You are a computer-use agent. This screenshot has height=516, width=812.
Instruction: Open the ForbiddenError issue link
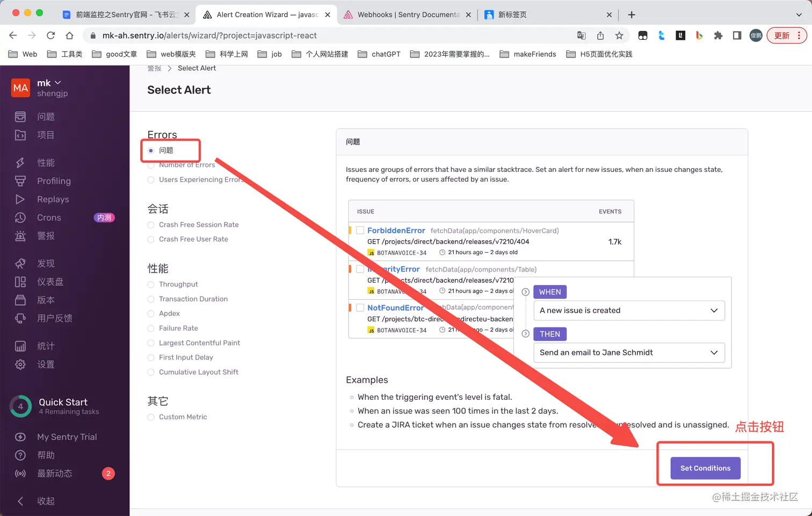[396, 231]
